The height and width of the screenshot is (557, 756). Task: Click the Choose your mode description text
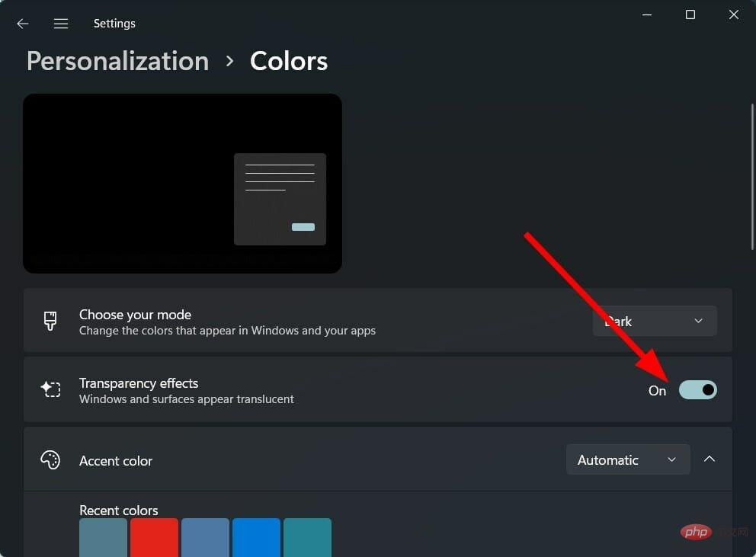(x=227, y=331)
